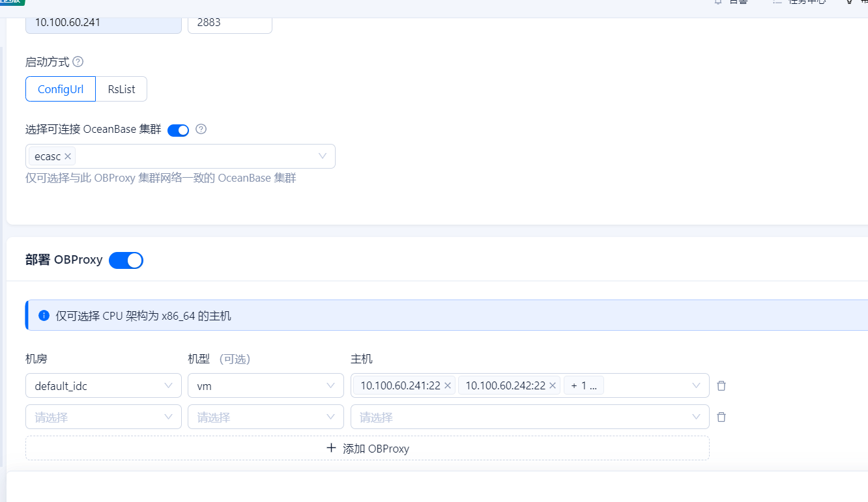Viewport: 868px width, 502px height.
Task: Delete the default_idc OBProxy row
Action: 721,385
